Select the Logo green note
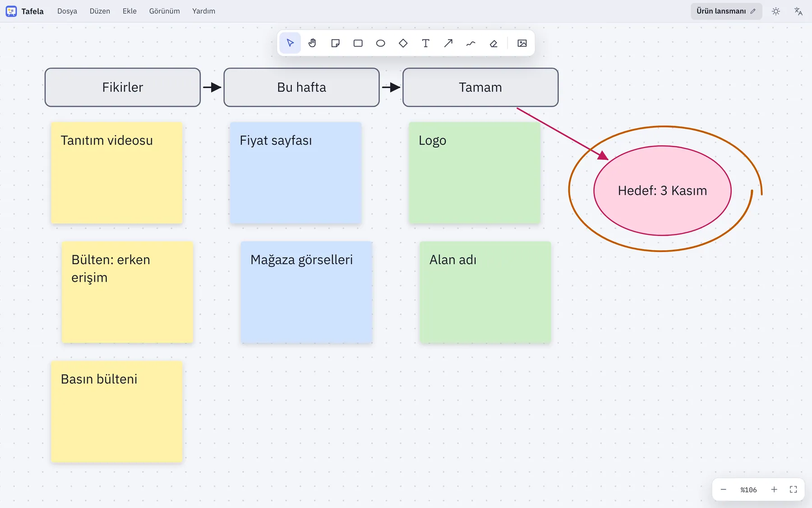The width and height of the screenshot is (812, 508). click(x=475, y=173)
